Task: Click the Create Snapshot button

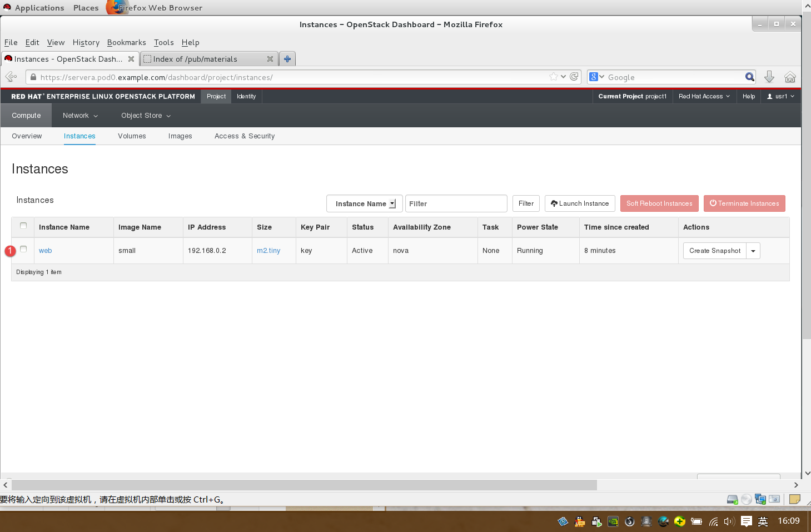Action: [x=715, y=251]
